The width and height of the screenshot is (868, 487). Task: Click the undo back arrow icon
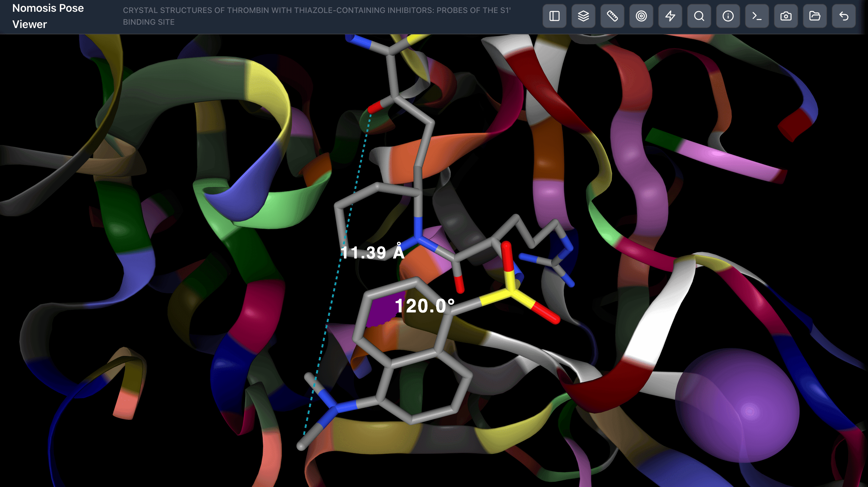pos(844,16)
